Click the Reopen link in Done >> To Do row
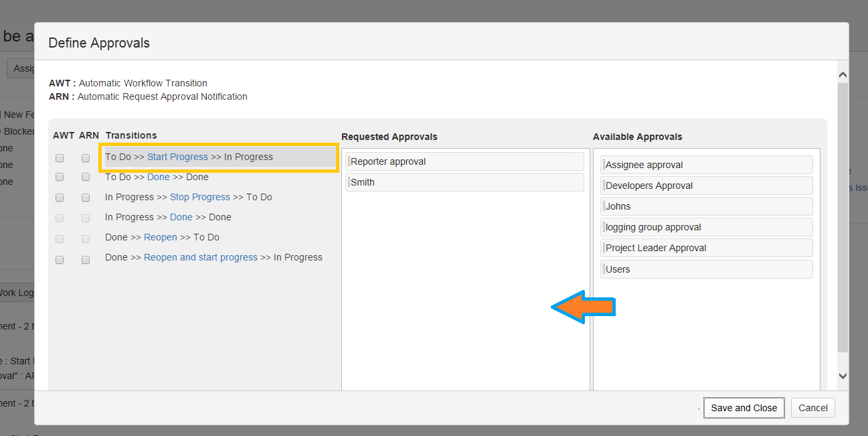This screenshot has height=436, width=868. [x=161, y=237]
